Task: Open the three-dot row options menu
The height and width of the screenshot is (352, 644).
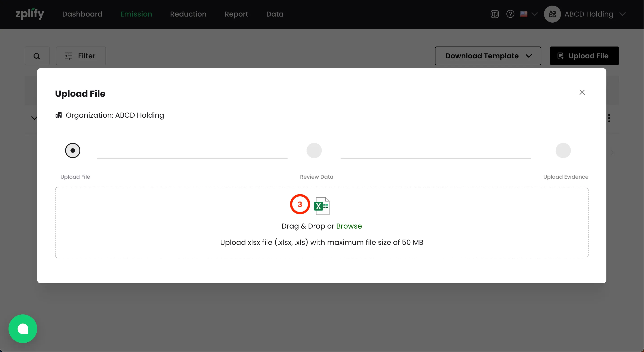Action: pos(609,118)
